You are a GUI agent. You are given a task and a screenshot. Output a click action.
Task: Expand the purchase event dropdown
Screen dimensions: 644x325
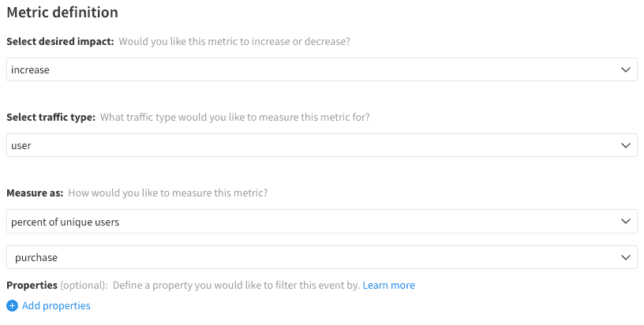pos(316,257)
